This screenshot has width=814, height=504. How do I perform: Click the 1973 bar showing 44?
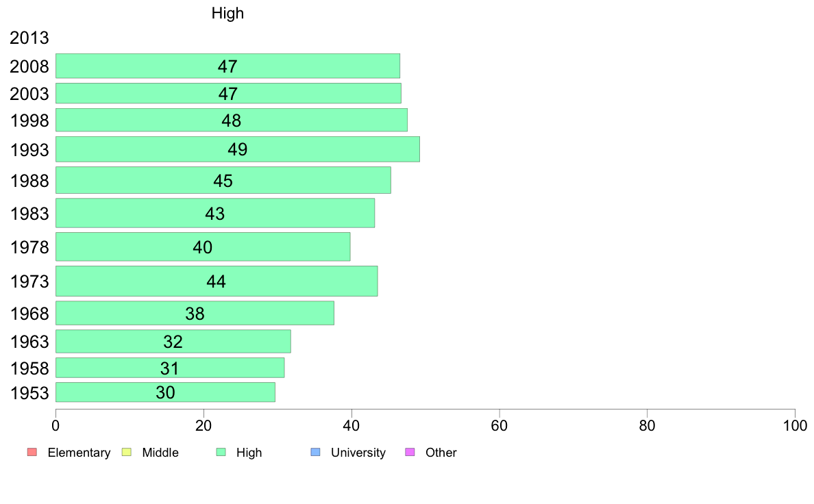(x=217, y=281)
